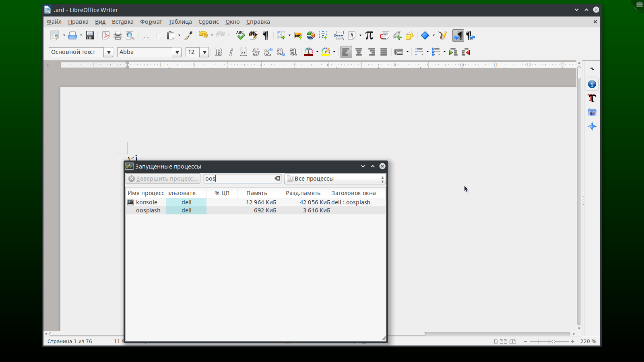Set left-to-right text direction

click(x=458, y=36)
